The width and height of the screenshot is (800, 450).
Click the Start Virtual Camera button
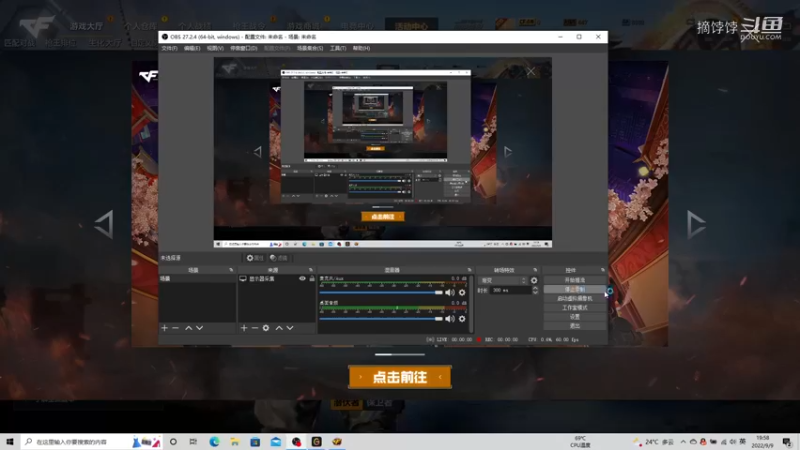(x=574, y=298)
